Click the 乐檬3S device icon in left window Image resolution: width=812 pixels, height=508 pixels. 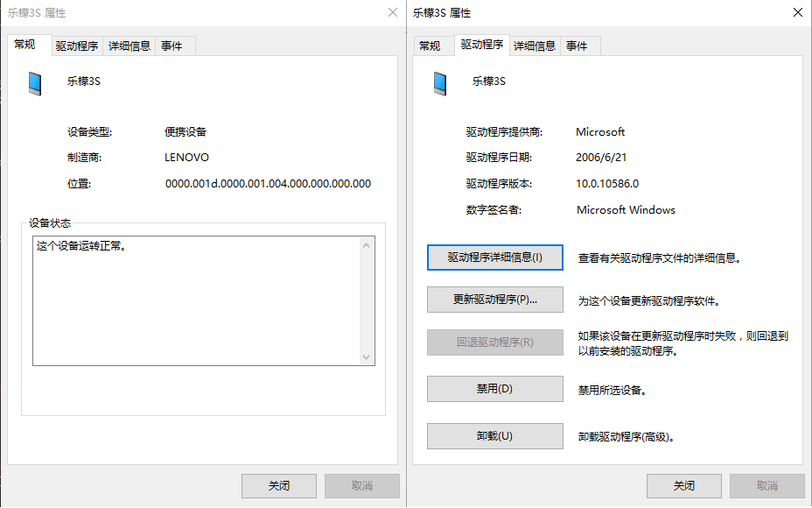click(x=35, y=83)
